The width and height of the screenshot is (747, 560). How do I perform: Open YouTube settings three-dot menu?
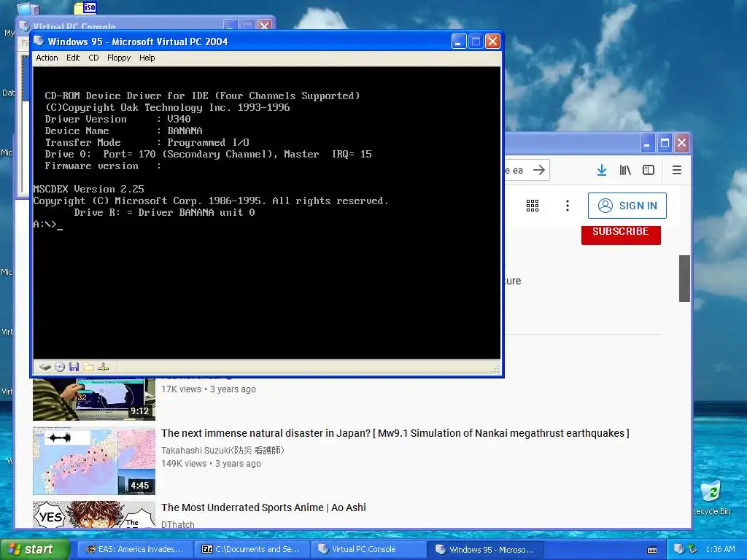coord(567,206)
